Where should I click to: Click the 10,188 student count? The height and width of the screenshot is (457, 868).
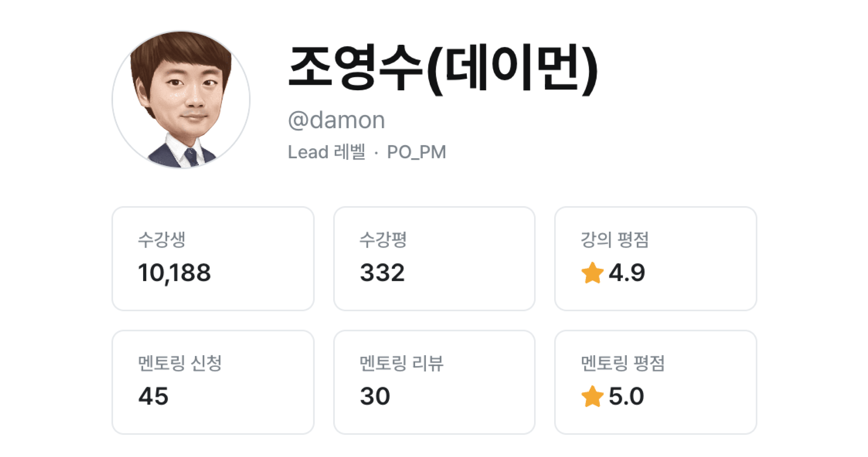[x=175, y=273]
